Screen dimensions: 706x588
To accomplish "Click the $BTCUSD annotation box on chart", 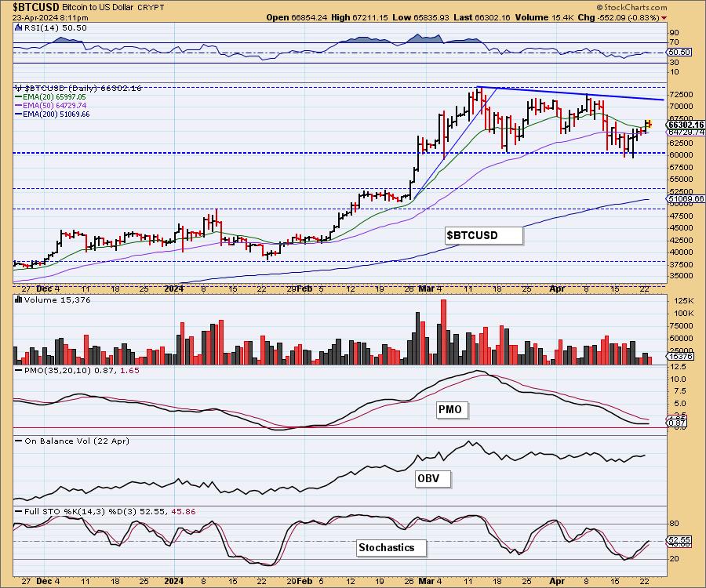I will [484, 235].
